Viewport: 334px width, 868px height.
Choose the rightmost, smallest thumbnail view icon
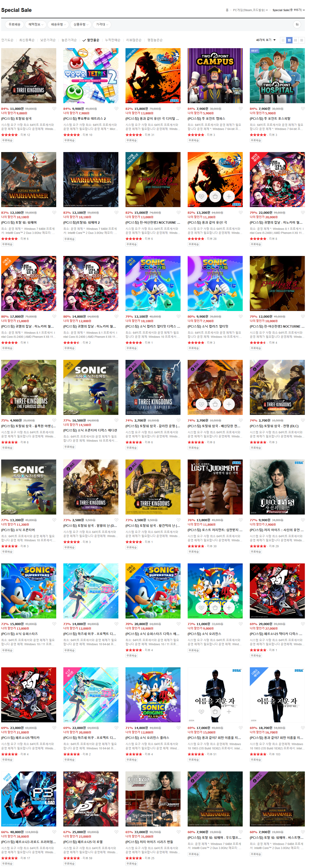302,40
